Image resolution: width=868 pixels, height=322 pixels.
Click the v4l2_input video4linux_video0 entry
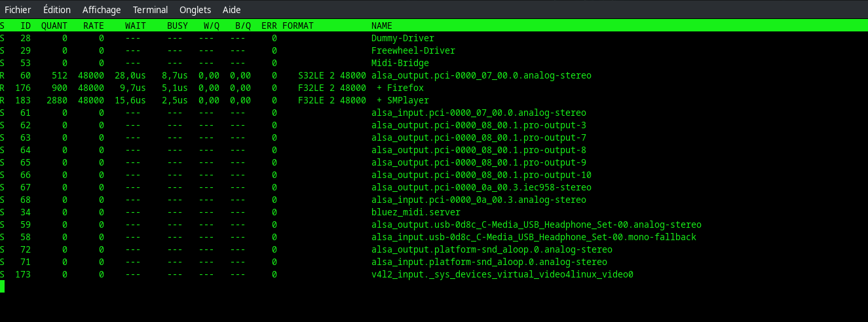(502, 275)
